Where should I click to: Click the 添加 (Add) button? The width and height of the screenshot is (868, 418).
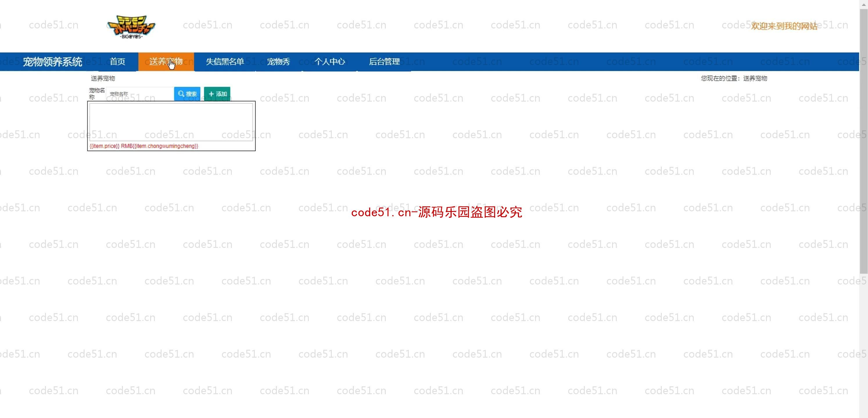pos(216,93)
